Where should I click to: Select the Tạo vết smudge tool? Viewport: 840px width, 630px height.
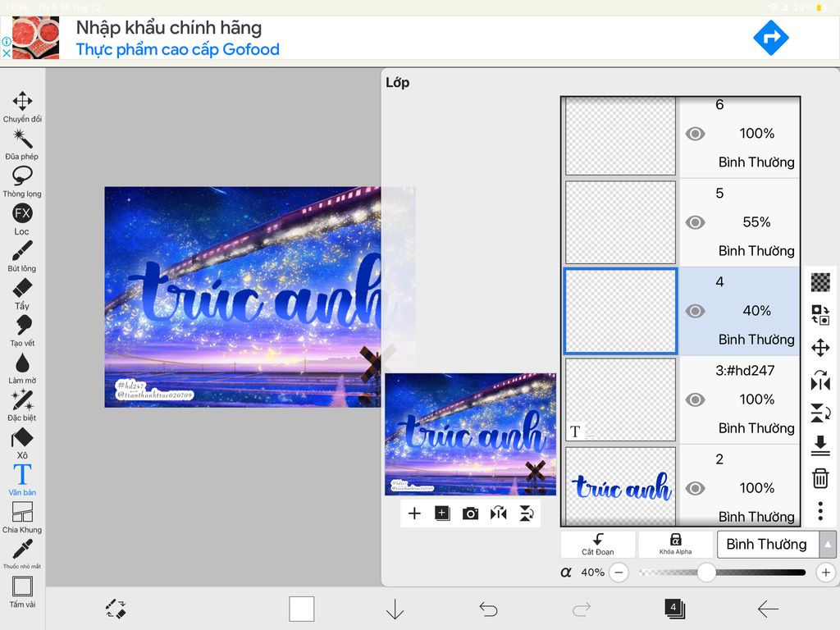pyautogui.click(x=22, y=331)
